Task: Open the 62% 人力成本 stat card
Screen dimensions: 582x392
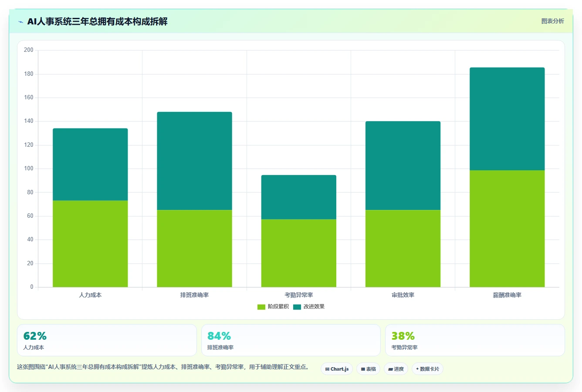Action: [107, 340]
